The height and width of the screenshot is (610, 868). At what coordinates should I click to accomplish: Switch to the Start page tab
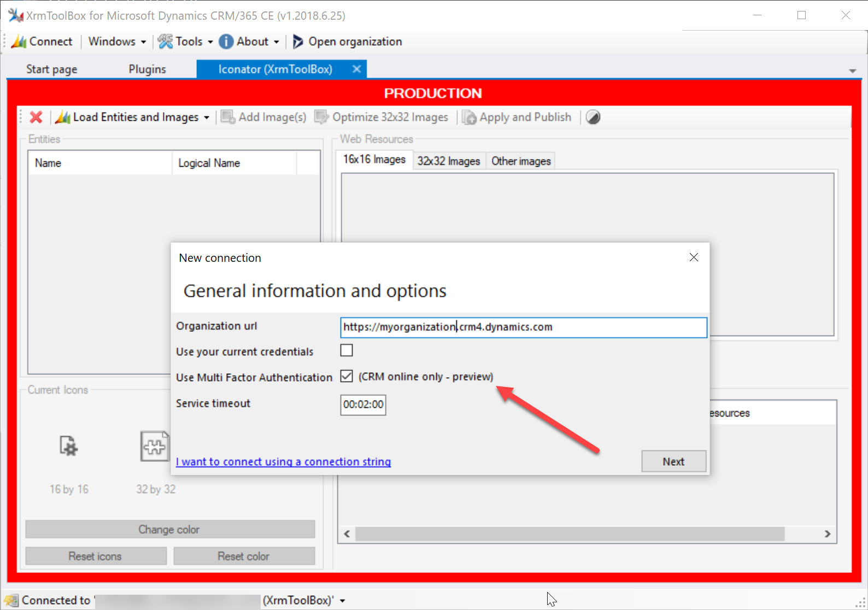[x=52, y=69]
